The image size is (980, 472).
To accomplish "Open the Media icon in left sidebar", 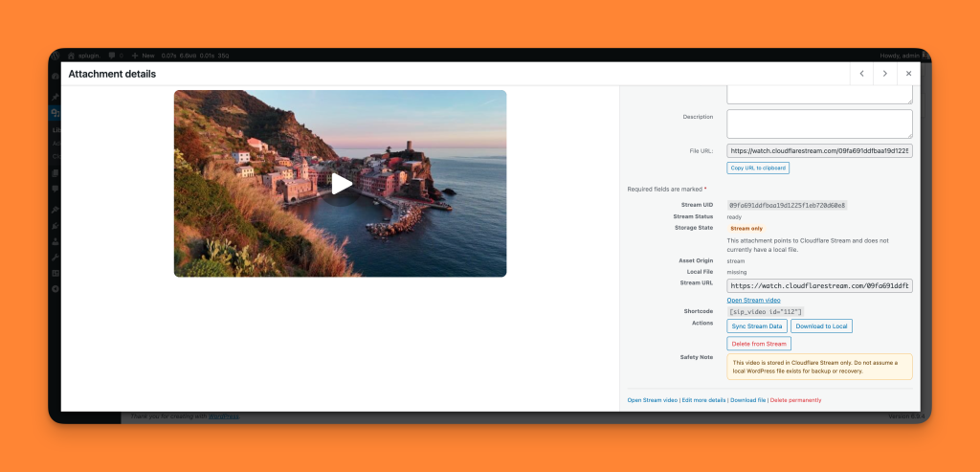I will 56,114.
